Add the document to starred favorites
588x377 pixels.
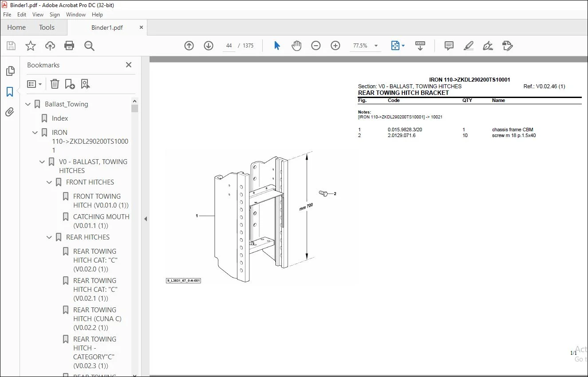[31, 46]
